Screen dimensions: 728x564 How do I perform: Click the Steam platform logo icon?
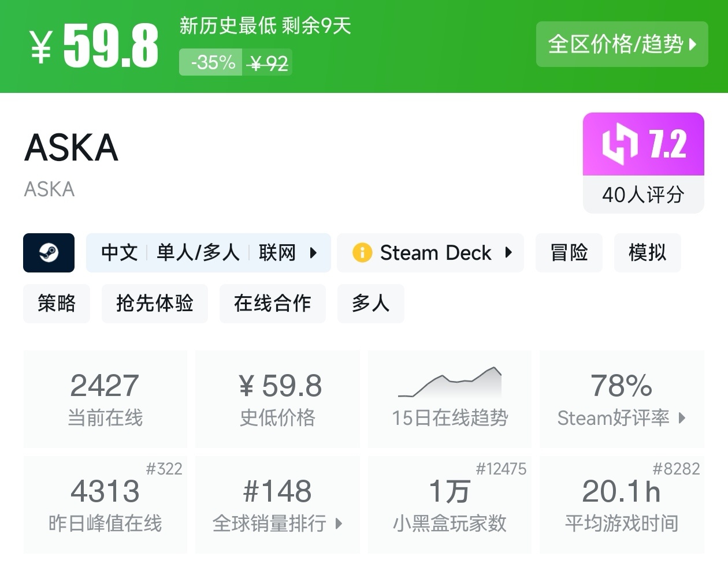(x=49, y=253)
